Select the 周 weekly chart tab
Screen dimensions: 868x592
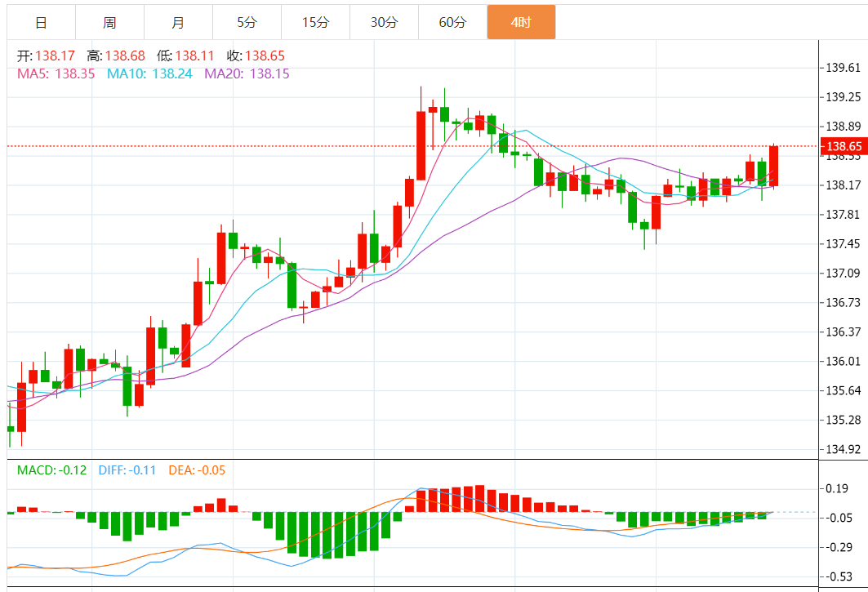click(x=109, y=22)
